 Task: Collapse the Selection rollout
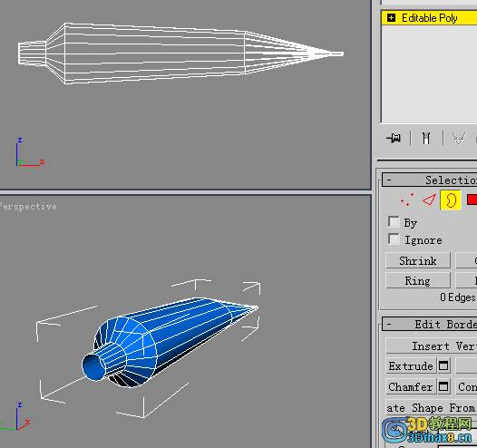coord(389,180)
